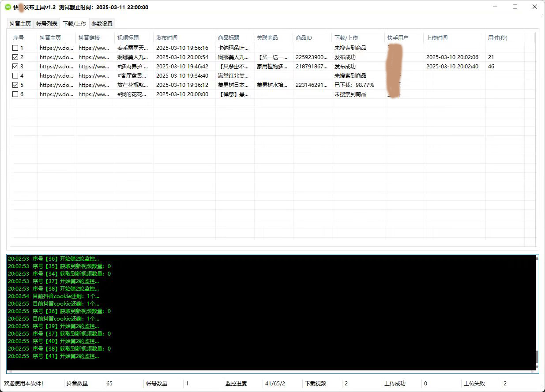This screenshot has height=392, width=545.
Task: Open the 帐号列表 tab
Action: 47,24
